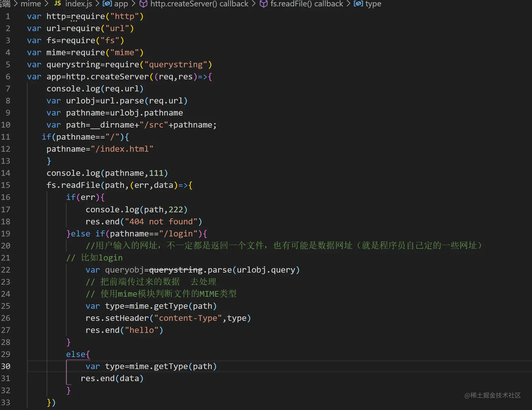The image size is (532, 410).
Task: Click the "404 not found" string
Action: click(161, 222)
